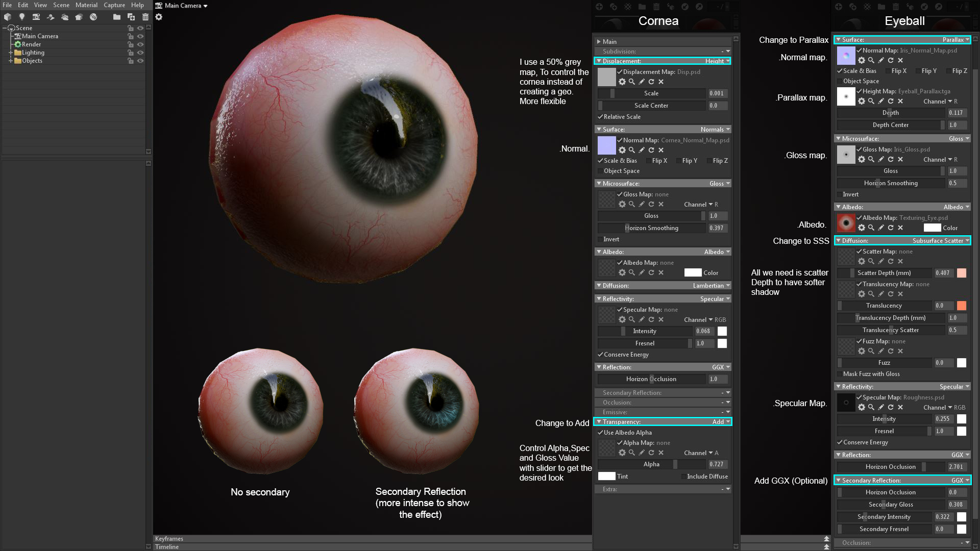This screenshot has height=551, width=980.
Task: Click the delete X icon next to Cornea Normal Map
Action: click(x=661, y=149)
